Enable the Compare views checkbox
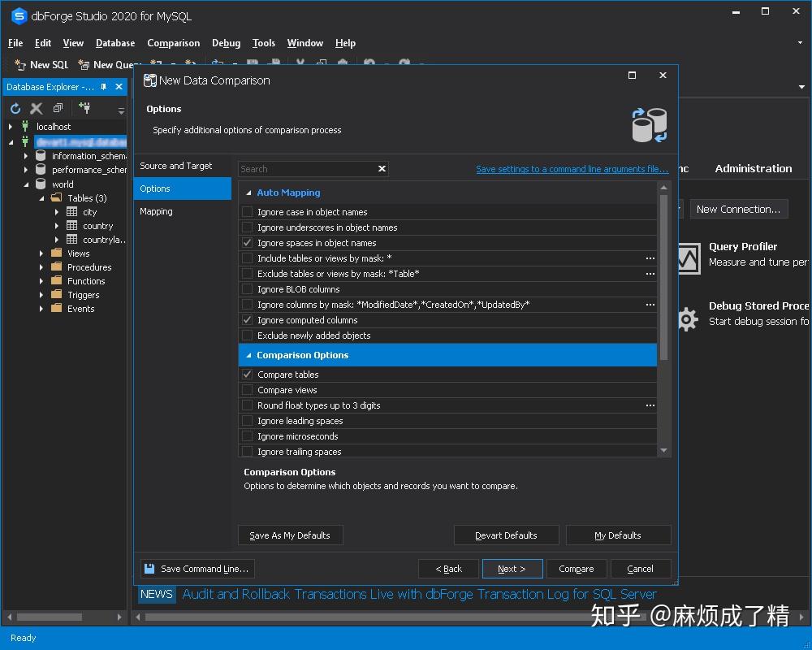 pos(247,390)
